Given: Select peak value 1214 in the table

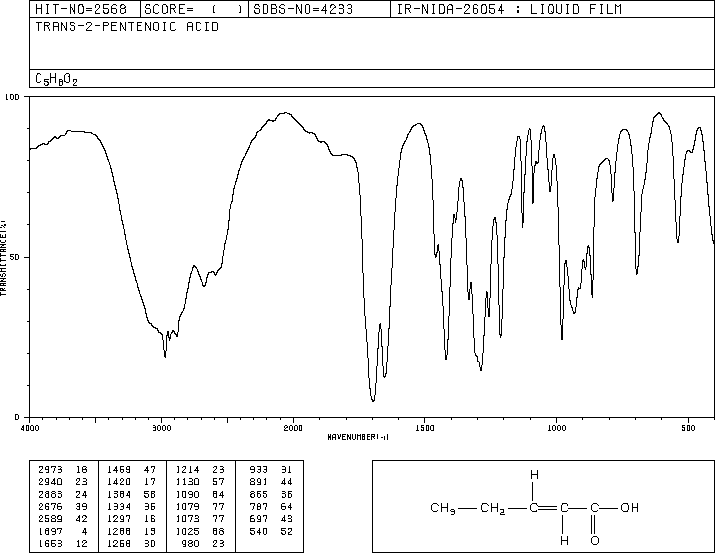Looking at the screenshot, I should pos(187,470).
